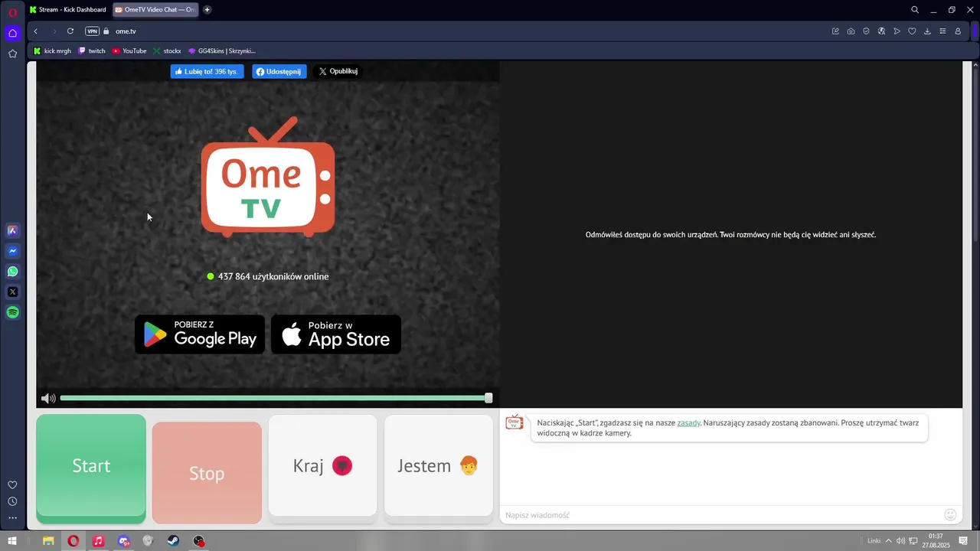Open the GG4Skins bookmark

click(222, 51)
